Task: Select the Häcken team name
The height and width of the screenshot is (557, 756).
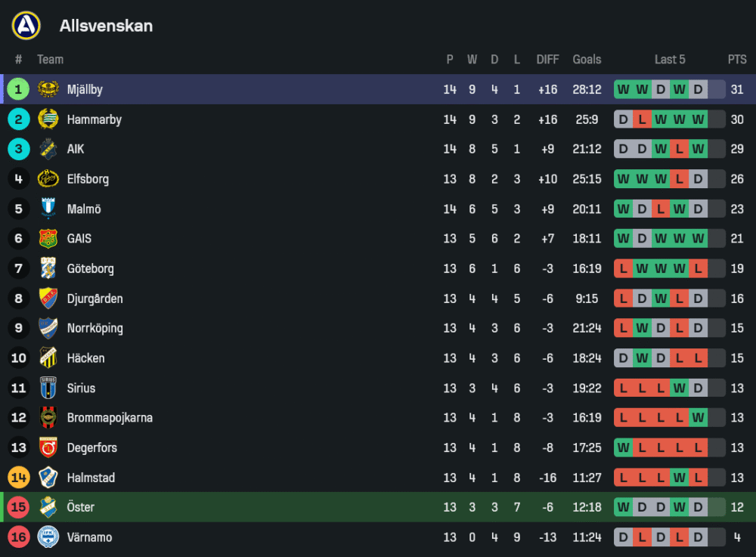Action: pos(85,358)
